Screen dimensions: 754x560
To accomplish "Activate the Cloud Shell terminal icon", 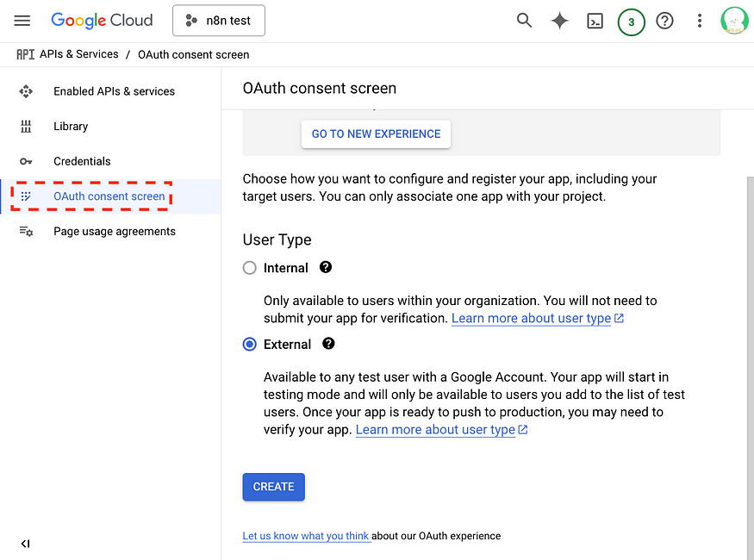I will point(595,22).
